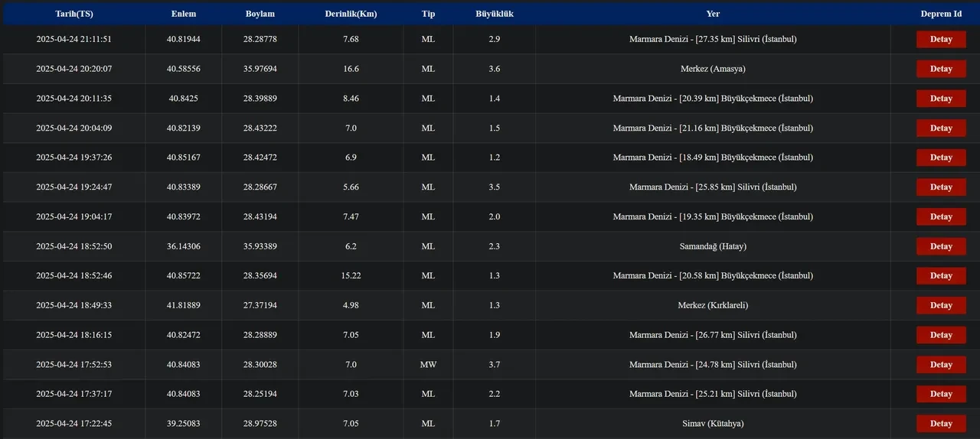This screenshot has width=980, height=439.
Task: Open Detay for the 19:04:17 Büyükçekmece quake
Action: 941,216
